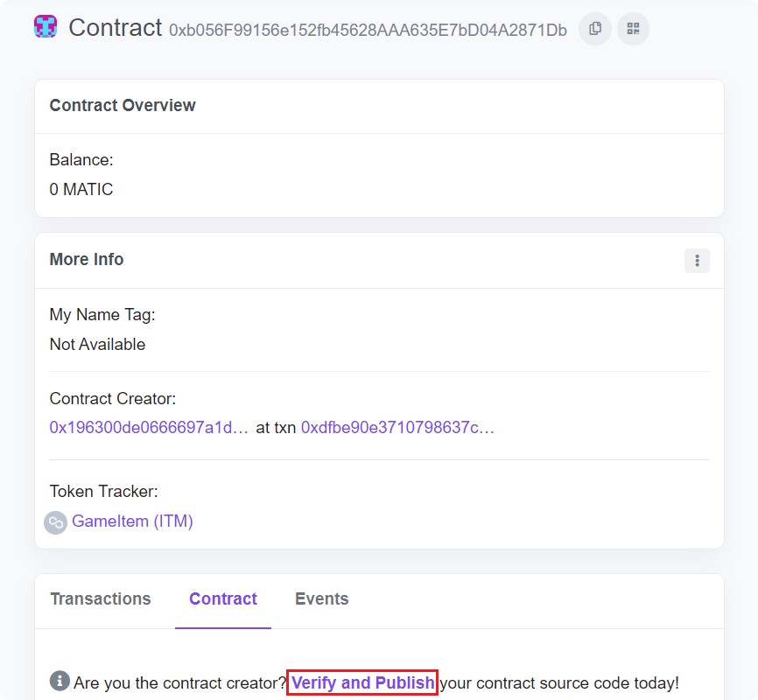The width and height of the screenshot is (758, 700).
Task: Click the More Info card heading
Action: [x=87, y=259]
